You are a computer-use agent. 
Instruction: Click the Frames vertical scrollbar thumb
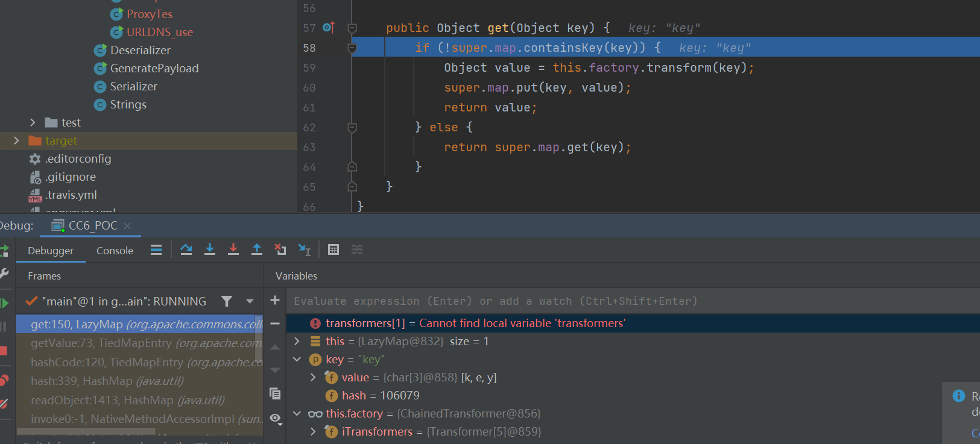coord(259,338)
